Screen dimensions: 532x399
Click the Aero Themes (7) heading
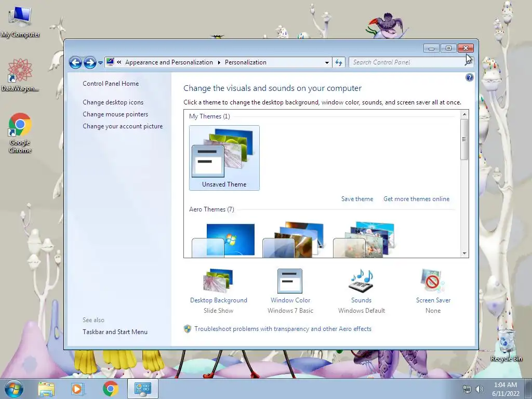(211, 209)
